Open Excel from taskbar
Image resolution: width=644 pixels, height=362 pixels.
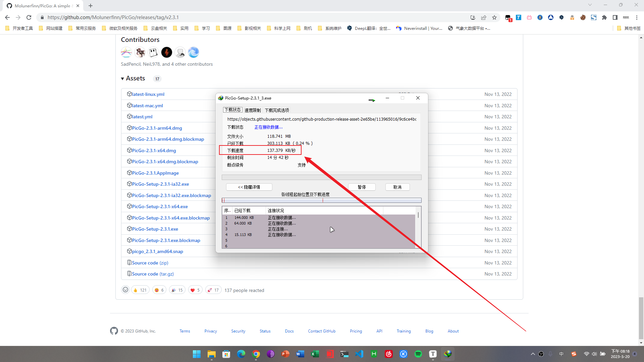pyautogui.click(x=315, y=354)
